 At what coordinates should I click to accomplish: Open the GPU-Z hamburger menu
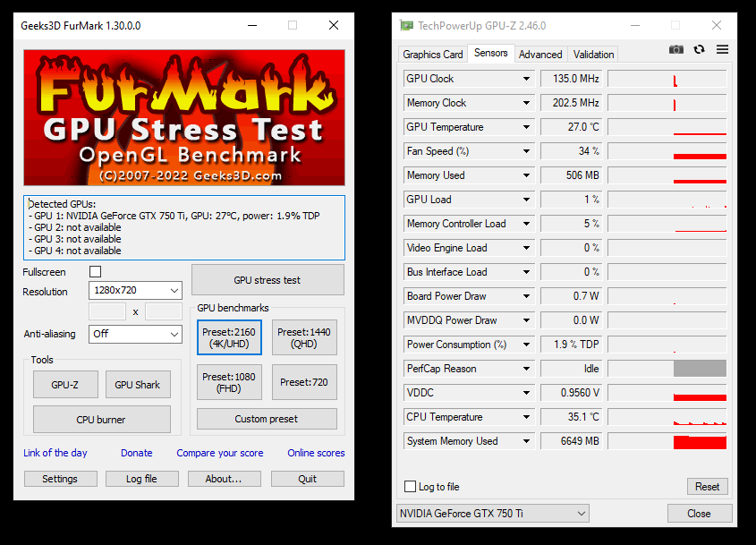point(722,49)
